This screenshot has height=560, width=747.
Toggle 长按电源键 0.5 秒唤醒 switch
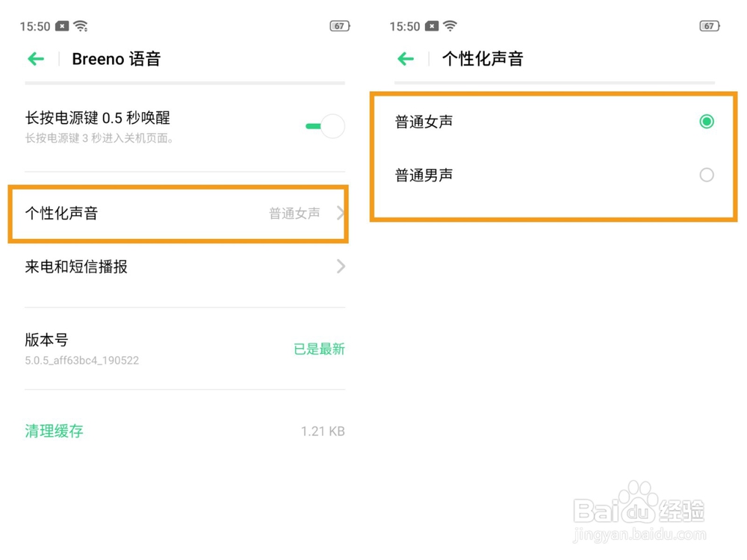326,126
